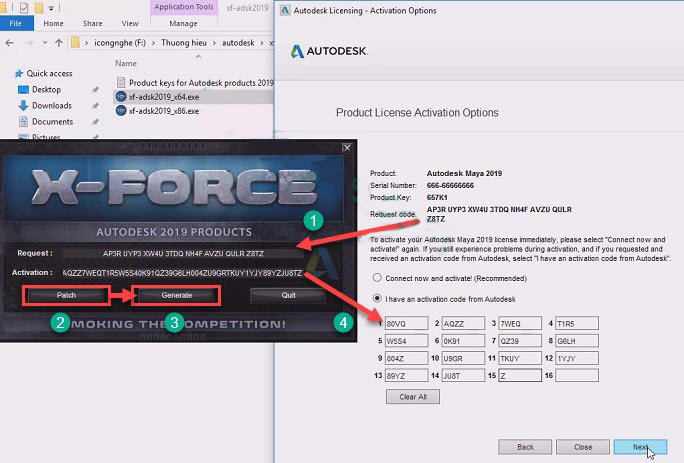Screen dimensions: 684x463
Task: Click the xf-adsk2019_x86.exe file icon
Action: 121,111
